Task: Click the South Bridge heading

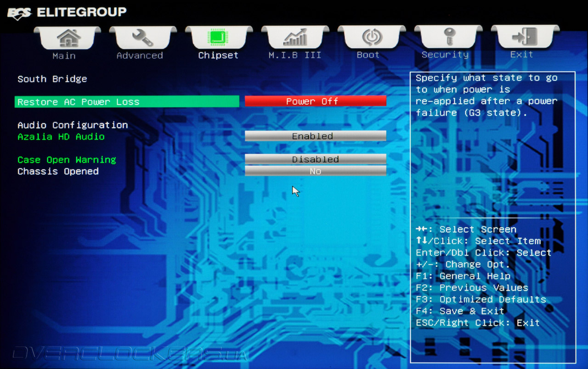Action: (52, 79)
